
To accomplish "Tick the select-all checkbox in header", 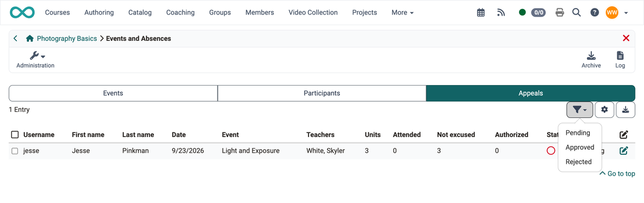I will [x=15, y=135].
